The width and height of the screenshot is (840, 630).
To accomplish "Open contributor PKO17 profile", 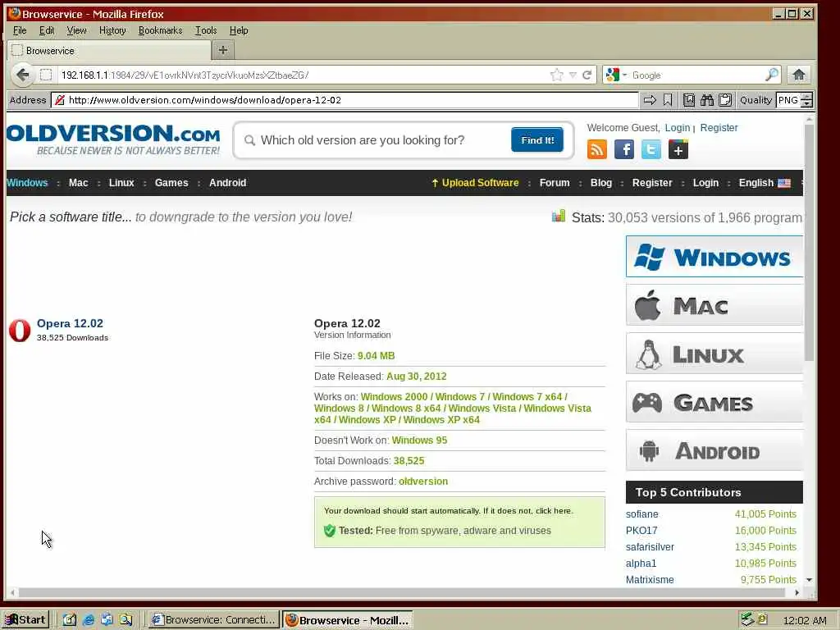I will click(x=641, y=531).
